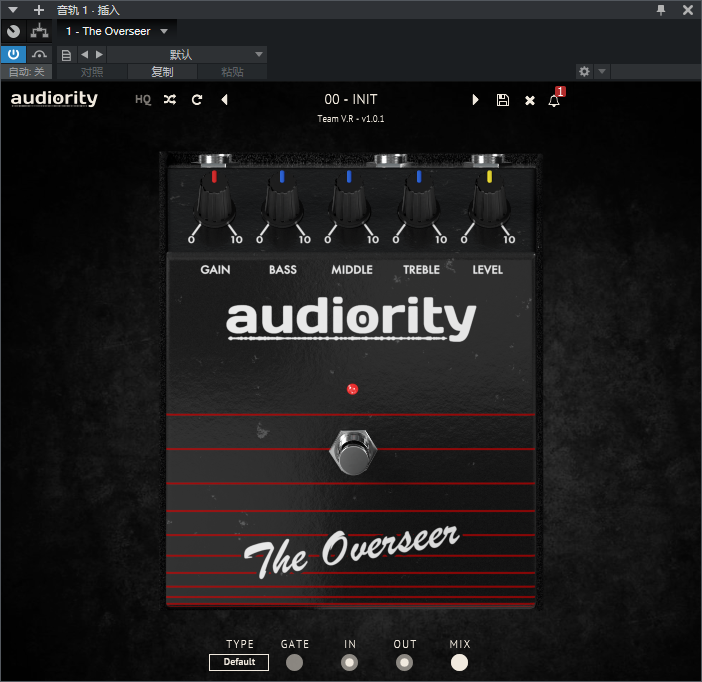Screen dimensions: 702x682
Task: Click the automation curve icon beside power
Action: point(39,55)
